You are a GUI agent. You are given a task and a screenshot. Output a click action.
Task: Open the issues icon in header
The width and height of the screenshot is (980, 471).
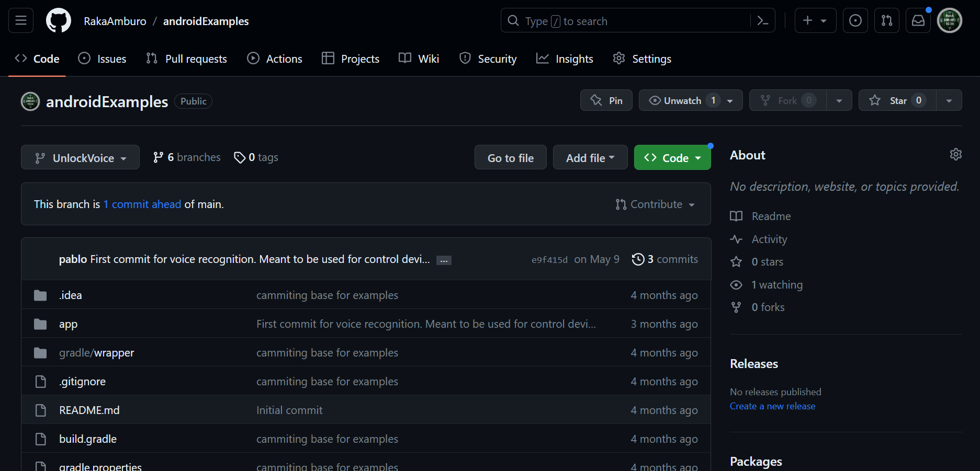pos(855,20)
